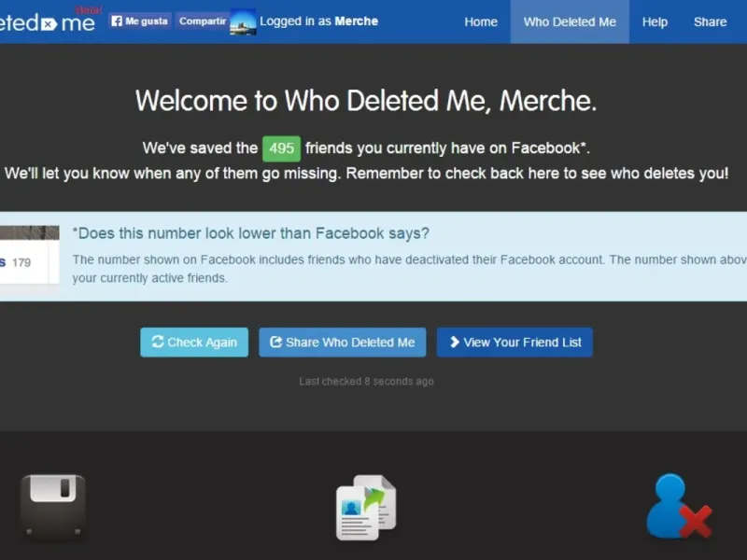The image size is (747, 560).
Task: Click the Compartir share button
Action: [202, 21]
